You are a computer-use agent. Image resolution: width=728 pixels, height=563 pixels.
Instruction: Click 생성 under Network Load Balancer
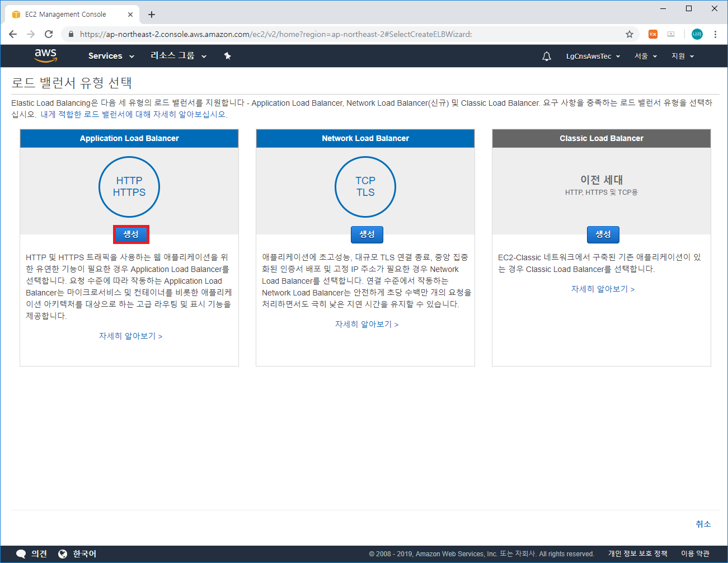click(367, 234)
